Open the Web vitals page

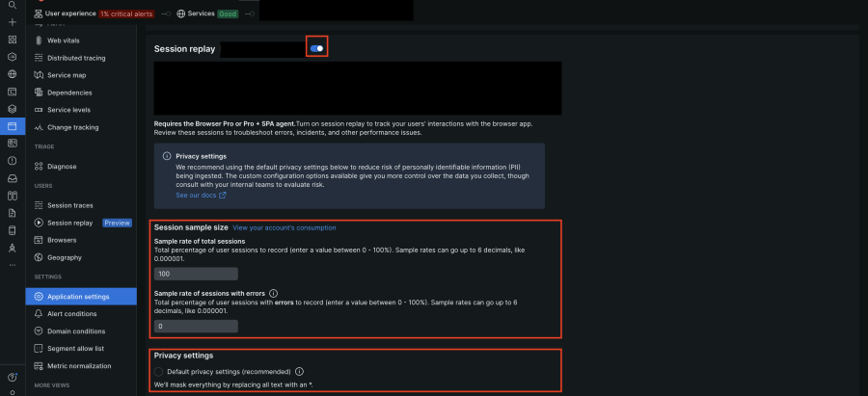[63, 40]
